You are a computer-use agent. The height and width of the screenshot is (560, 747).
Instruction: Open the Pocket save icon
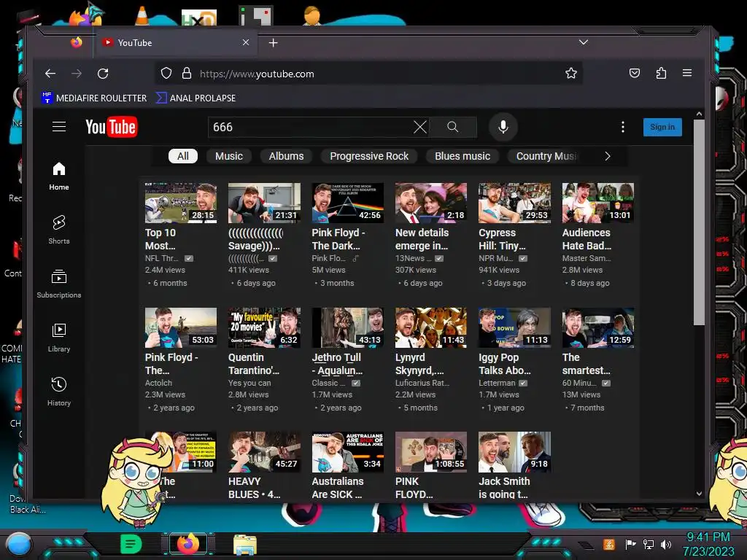tap(634, 73)
